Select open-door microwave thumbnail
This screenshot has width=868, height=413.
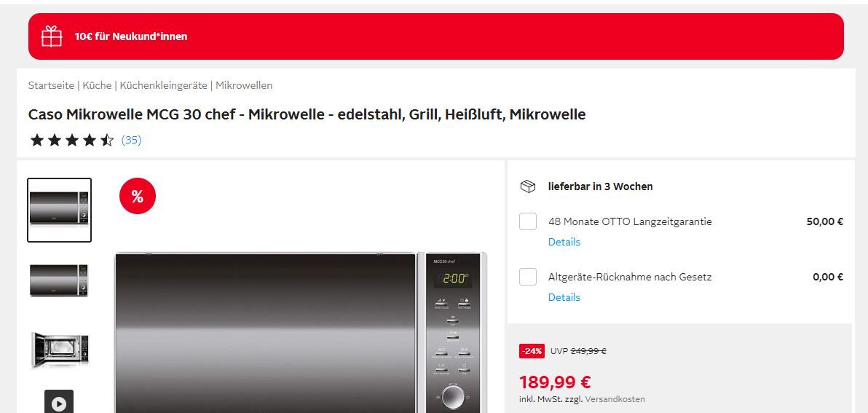coord(59,350)
